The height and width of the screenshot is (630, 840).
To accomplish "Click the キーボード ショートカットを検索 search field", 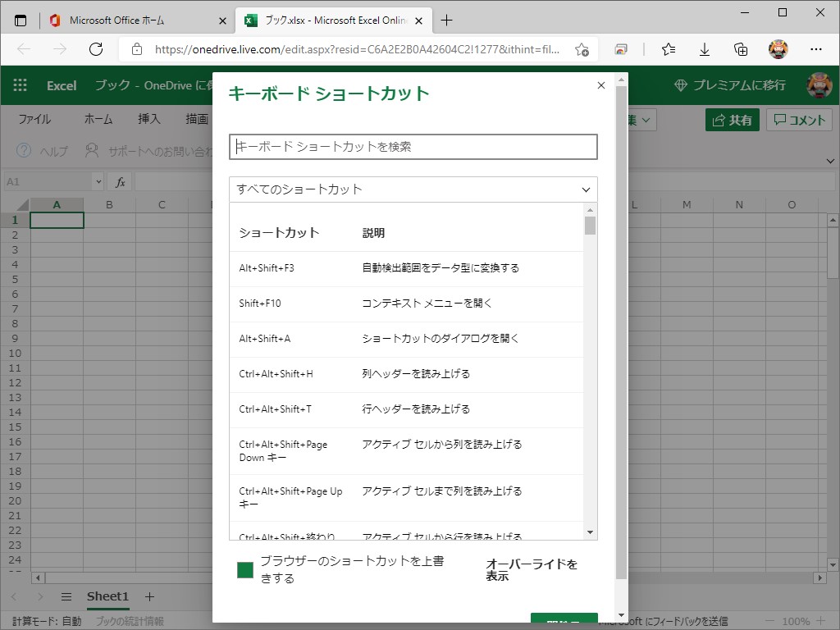I will (x=413, y=147).
